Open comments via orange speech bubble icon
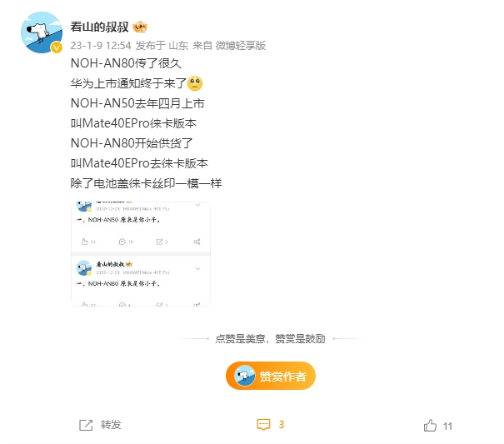 point(263,425)
